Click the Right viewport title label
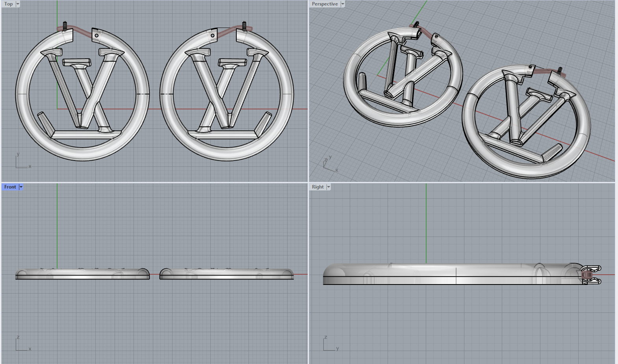This screenshot has width=618, height=364. point(317,187)
